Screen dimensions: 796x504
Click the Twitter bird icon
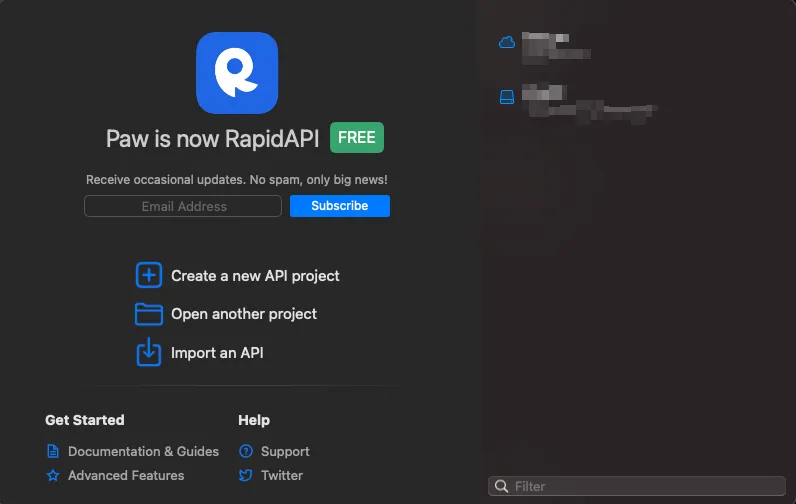coord(246,476)
